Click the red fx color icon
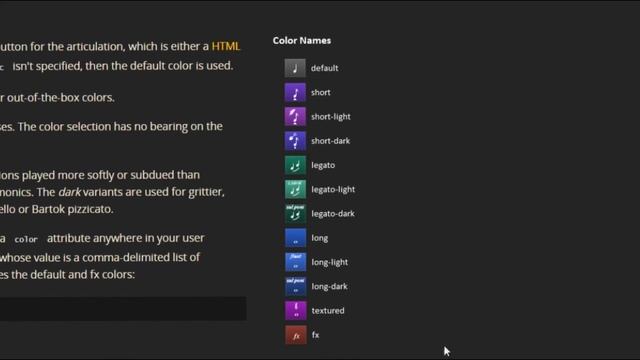 coord(295,335)
